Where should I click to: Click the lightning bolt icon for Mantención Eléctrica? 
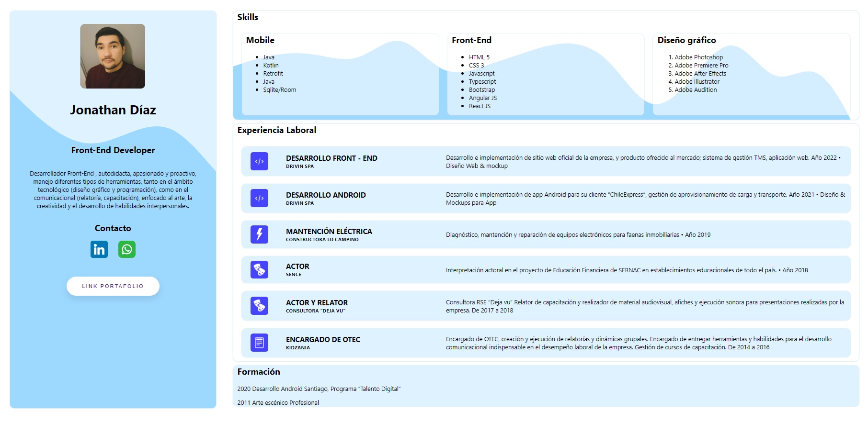[259, 234]
